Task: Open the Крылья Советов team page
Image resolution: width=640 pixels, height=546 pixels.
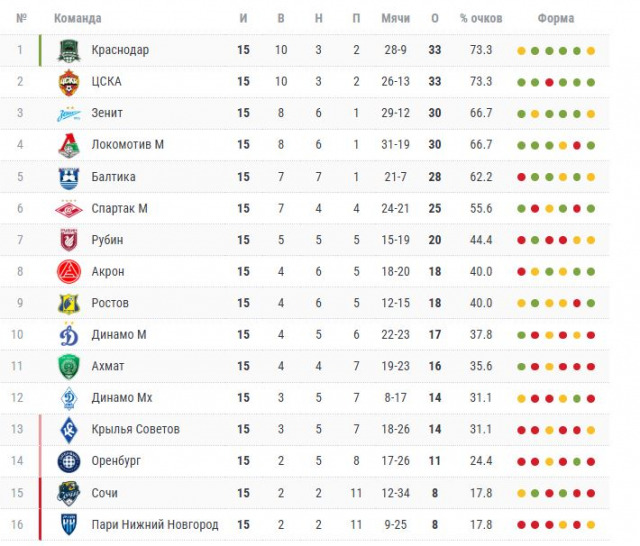Action: (135, 429)
